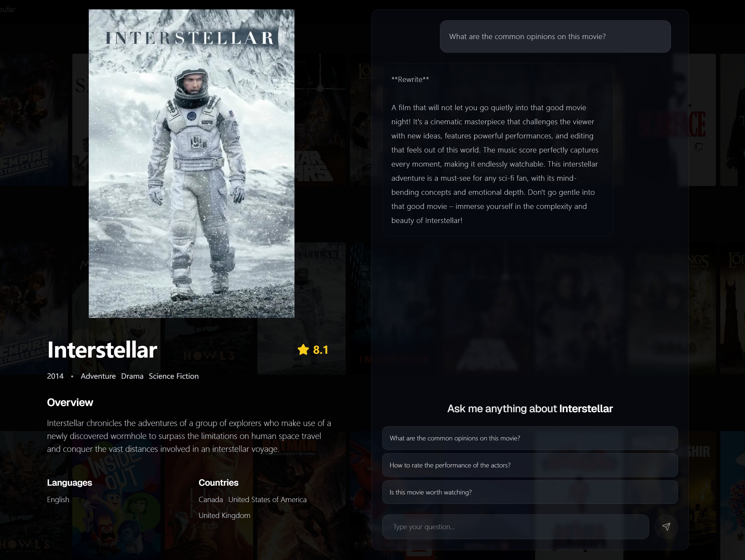Click the "**Rewrite**" text in the chat reply
745x560 pixels.
pyautogui.click(x=410, y=79)
